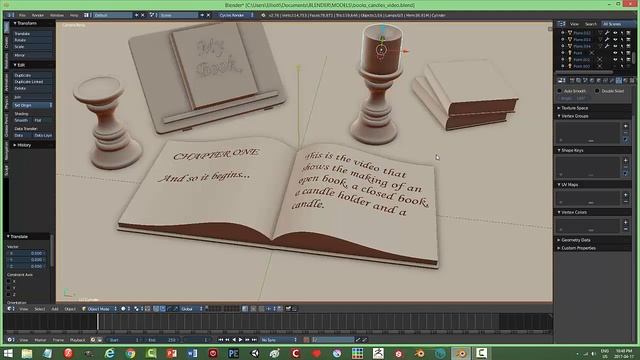Collapse the Shape Keys panel
This screenshot has width=640, height=360.
click(x=559, y=150)
